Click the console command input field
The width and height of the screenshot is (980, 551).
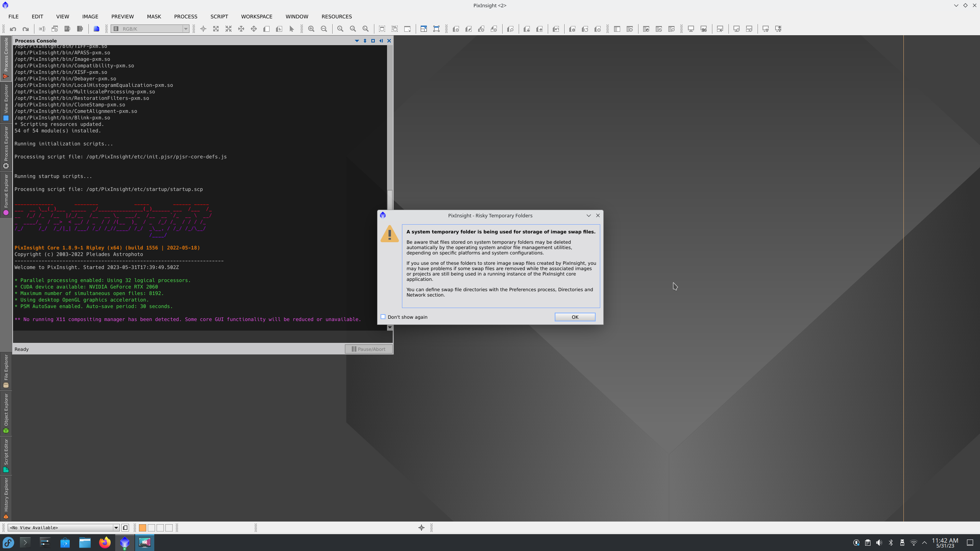[203, 337]
